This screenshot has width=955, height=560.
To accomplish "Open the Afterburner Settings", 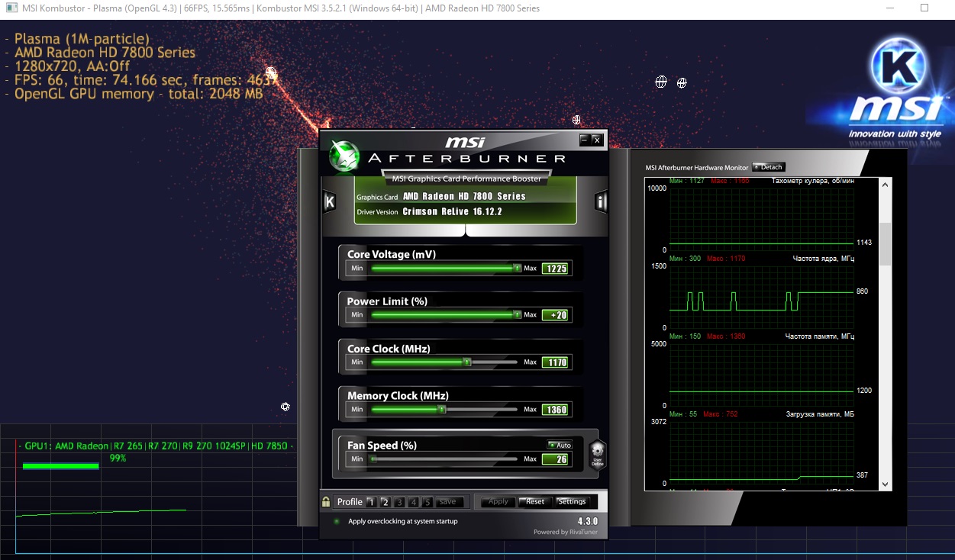I will (x=572, y=501).
